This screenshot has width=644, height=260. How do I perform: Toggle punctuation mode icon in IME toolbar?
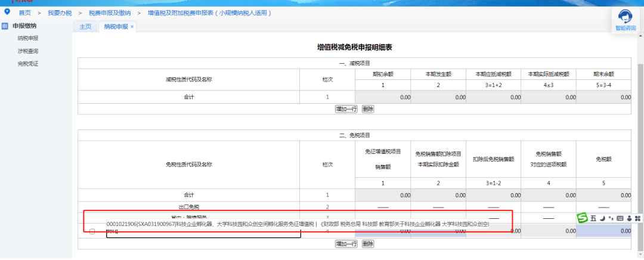[611, 218]
